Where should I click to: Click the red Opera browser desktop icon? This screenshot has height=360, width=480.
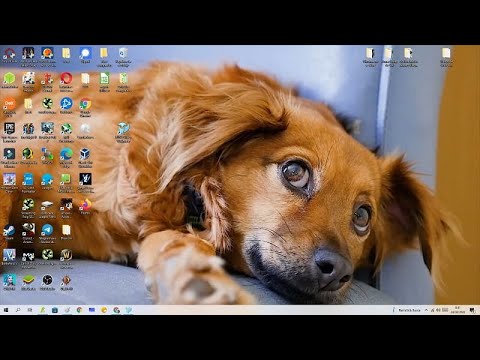66,79
